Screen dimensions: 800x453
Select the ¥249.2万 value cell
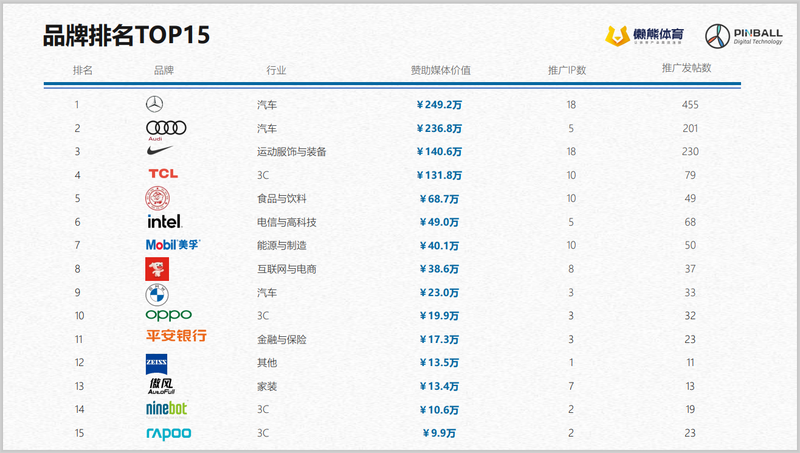(x=439, y=105)
